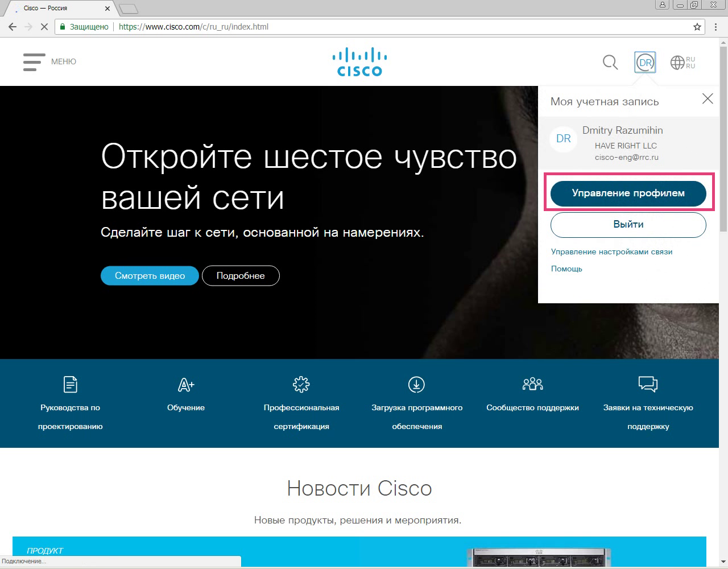Click the Загрузка программного обеспечения download icon

(x=417, y=385)
